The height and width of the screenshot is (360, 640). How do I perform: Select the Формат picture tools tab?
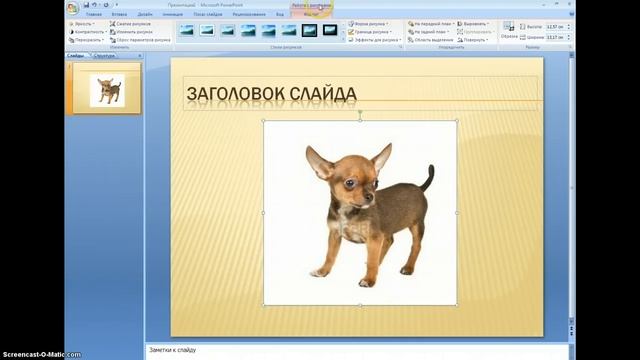tap(311, 14)
